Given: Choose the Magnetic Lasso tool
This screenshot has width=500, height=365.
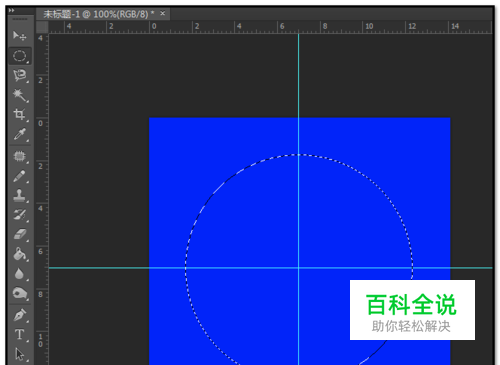Looking at the screenshot, I should [19, 76].
